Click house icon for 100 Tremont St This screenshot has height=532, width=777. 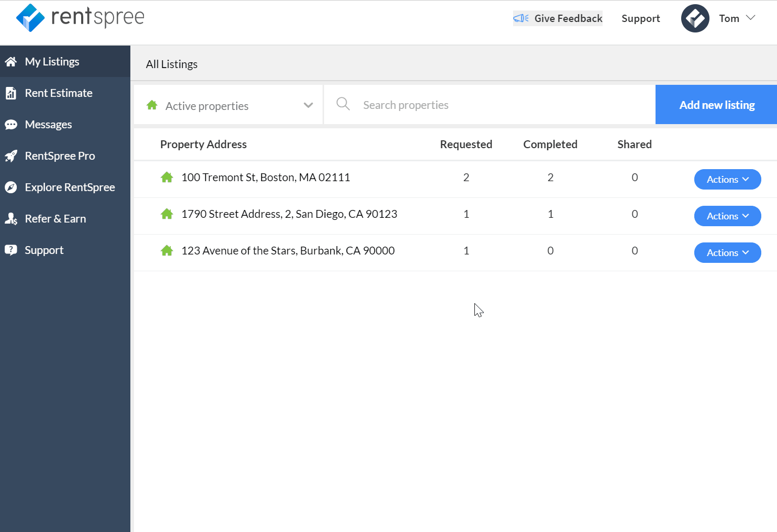(x=167, y=178)
